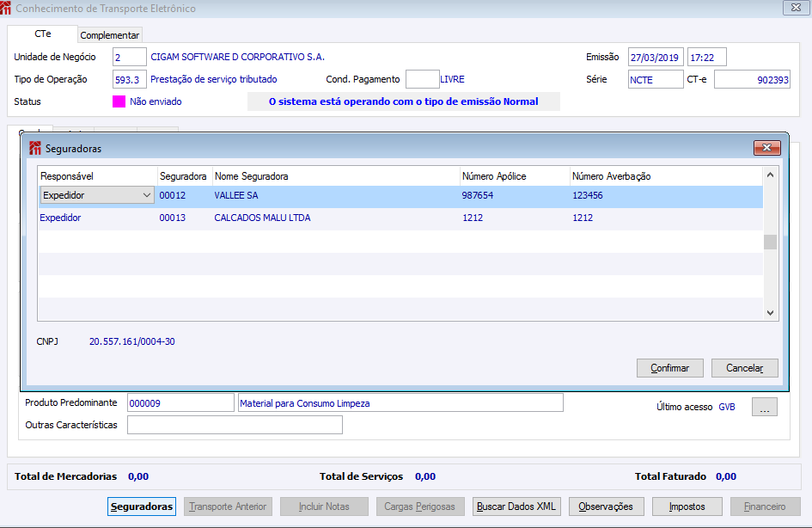
Task: Switch to the Complementar tab
Action: click(x=110, y=35)
